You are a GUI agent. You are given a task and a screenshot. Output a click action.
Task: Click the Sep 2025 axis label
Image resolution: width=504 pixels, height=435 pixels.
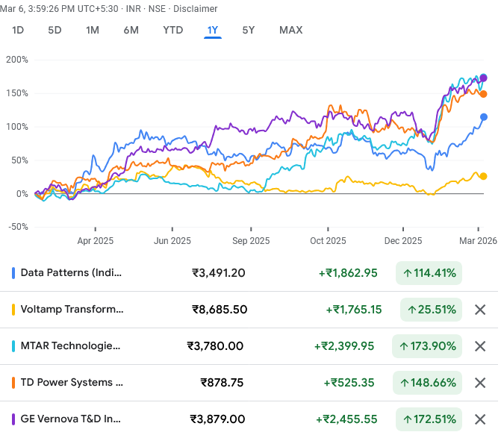point(251,241)
